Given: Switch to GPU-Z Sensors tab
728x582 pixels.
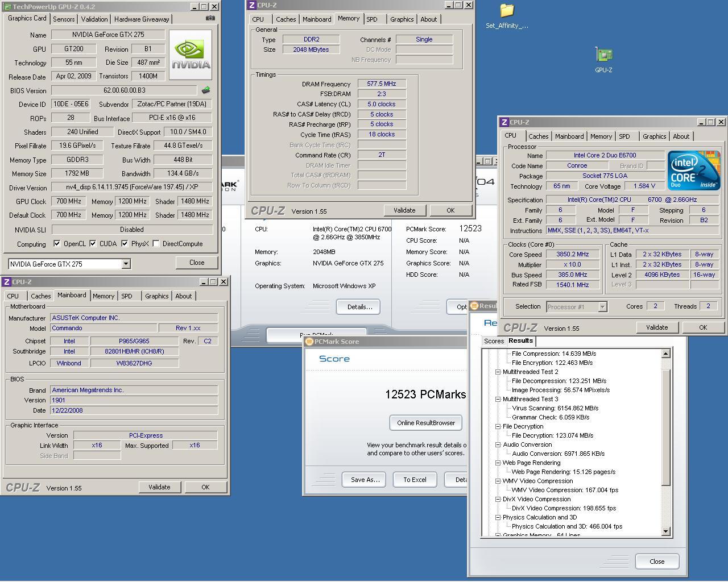Looking at the screenshot, I should [64, 19].
